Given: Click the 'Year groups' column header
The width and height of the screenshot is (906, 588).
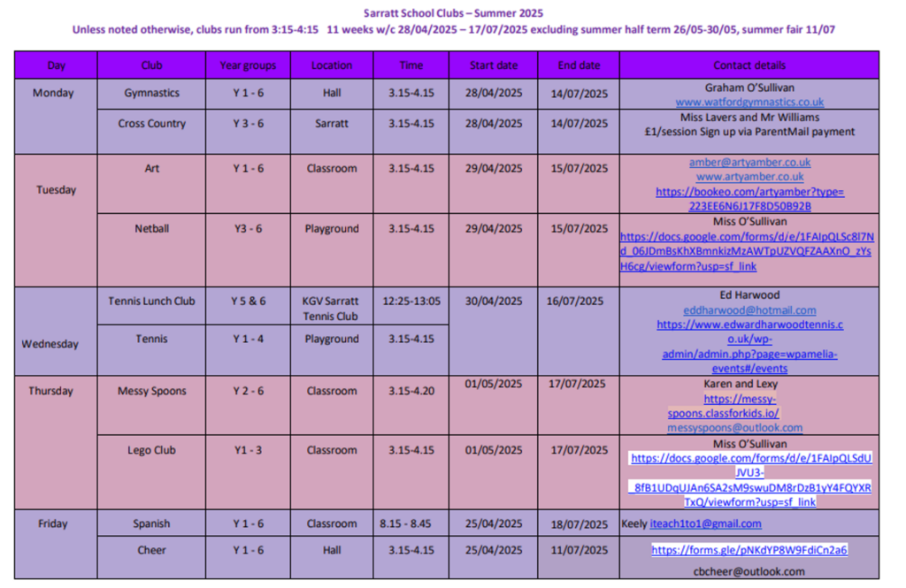Looking at the screenshot, I should (x=248, y=65).
